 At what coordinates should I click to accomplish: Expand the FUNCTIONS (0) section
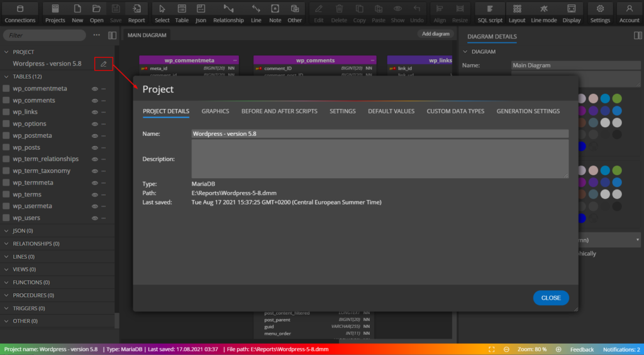point(6,282)
